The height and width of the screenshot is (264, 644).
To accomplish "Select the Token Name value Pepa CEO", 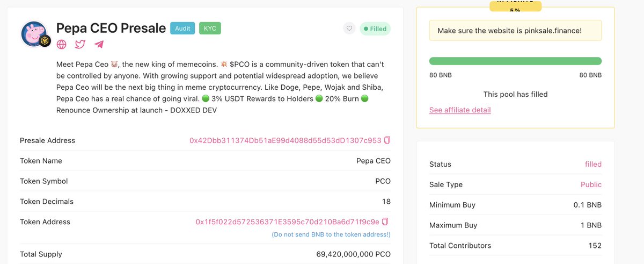I will pos(374,161).
